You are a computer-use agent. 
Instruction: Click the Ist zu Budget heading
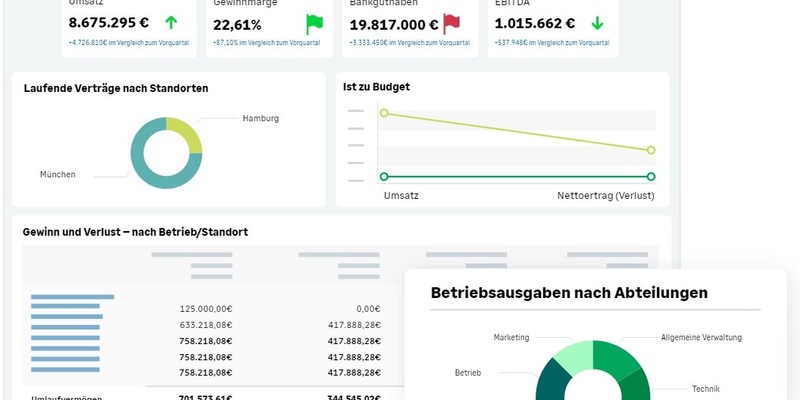tap(377, 87)
